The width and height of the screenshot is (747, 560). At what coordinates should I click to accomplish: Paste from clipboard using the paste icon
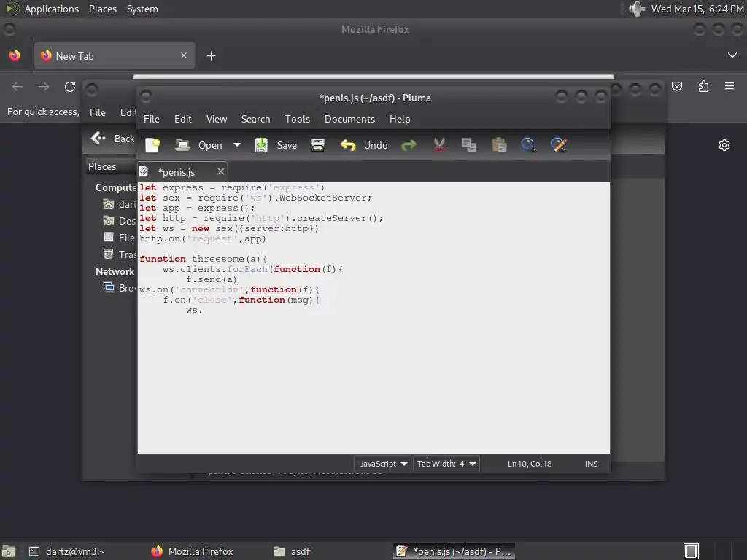pyautogui.click(x=499, y=145)
